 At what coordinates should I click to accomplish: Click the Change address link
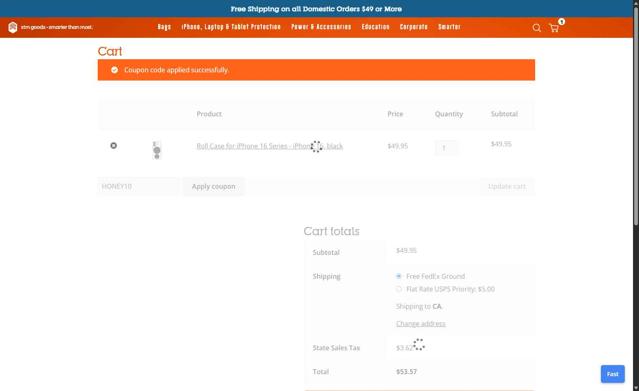click(421, 324)
